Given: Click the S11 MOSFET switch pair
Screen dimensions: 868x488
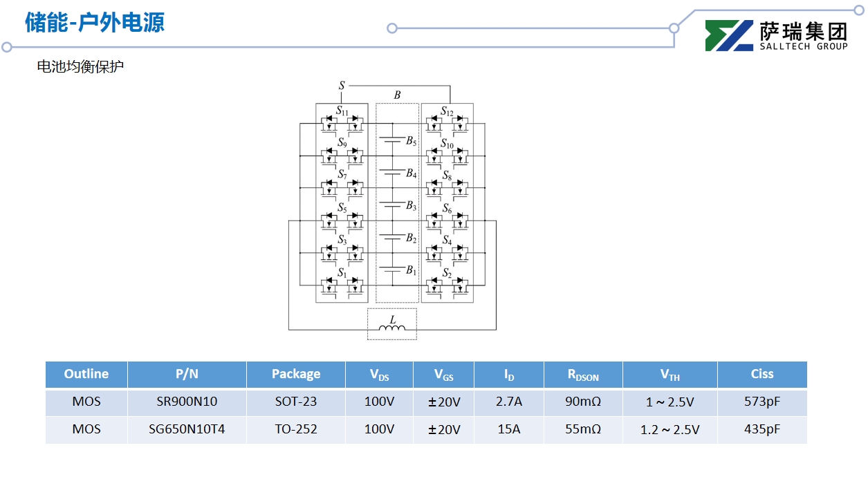Looking at the screenshot, I should tap(342, 124).
